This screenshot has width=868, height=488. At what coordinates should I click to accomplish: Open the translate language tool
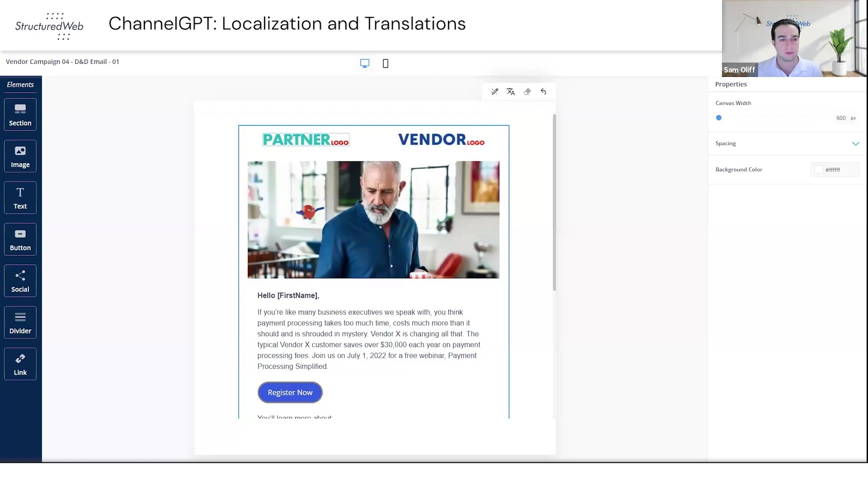511,92
